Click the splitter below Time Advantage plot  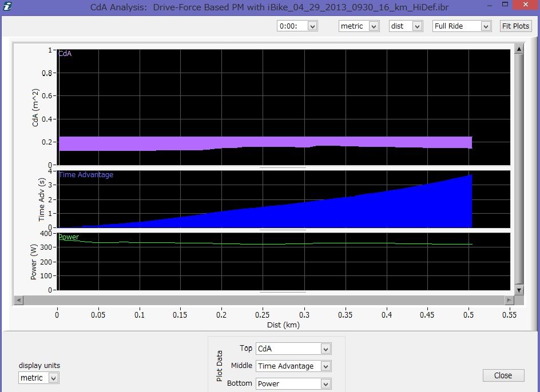coord(283,230)
